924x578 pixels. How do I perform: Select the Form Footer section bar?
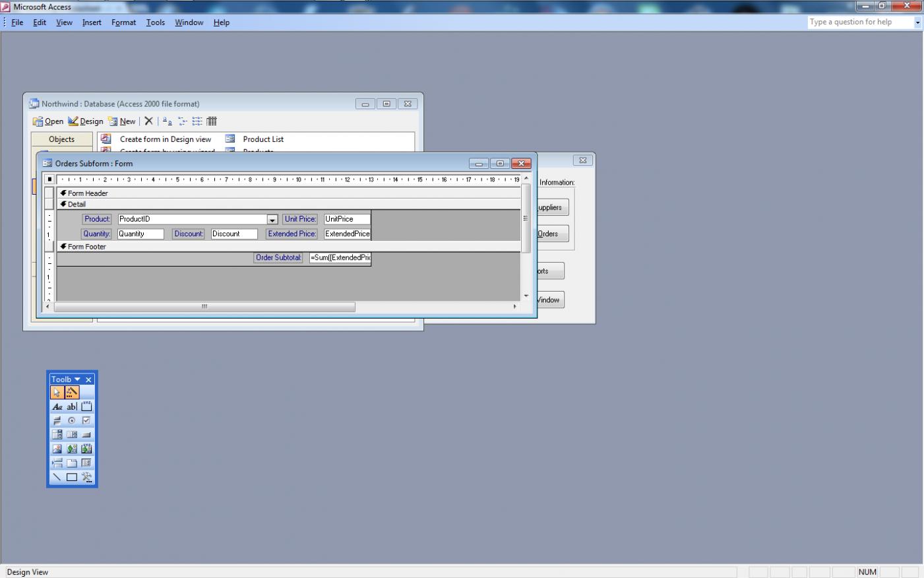[x=289, y=247]
